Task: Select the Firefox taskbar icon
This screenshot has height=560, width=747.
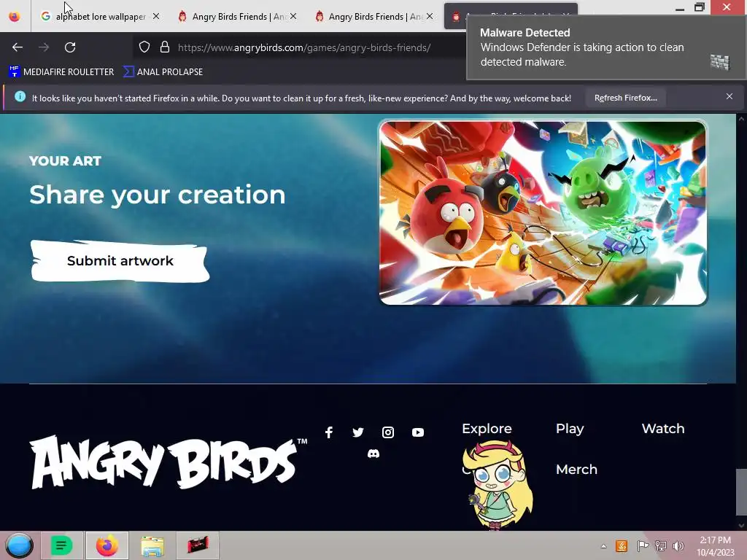Action: click(107, 545)
